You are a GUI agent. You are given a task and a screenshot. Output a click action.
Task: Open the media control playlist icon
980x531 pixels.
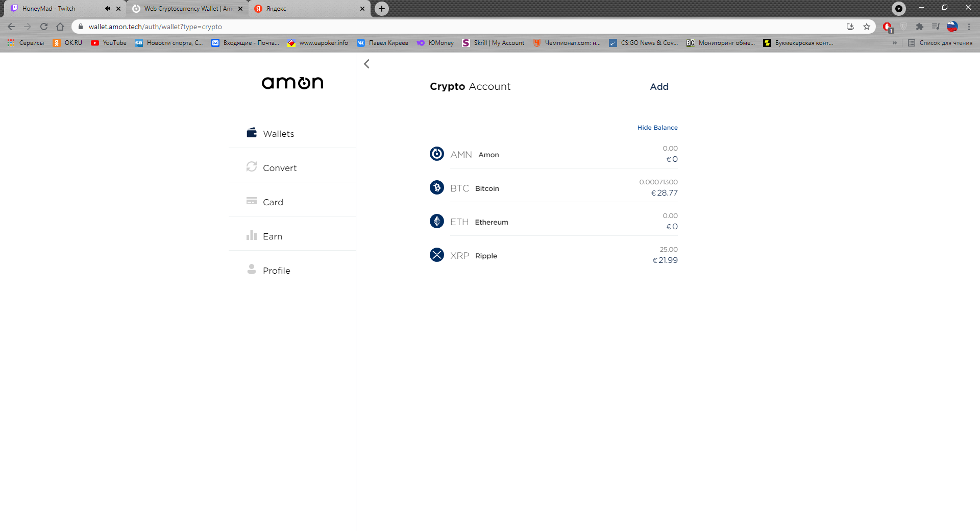[x=936, y=27]
